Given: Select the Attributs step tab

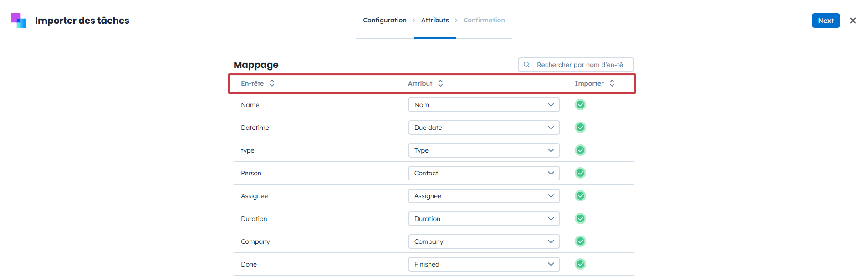Looking at the screenshot, I should coord(435,20).
